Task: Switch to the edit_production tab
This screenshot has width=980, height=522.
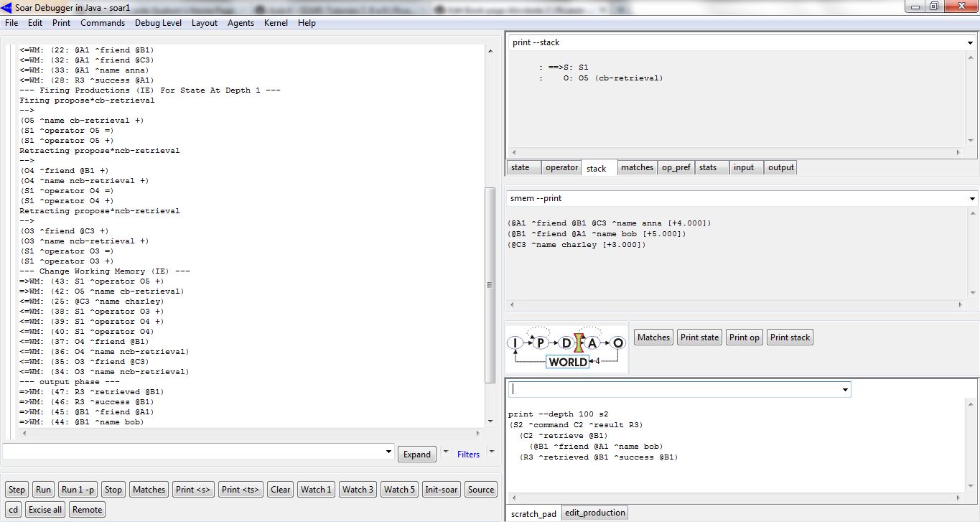Action: (x=594, y=513)
